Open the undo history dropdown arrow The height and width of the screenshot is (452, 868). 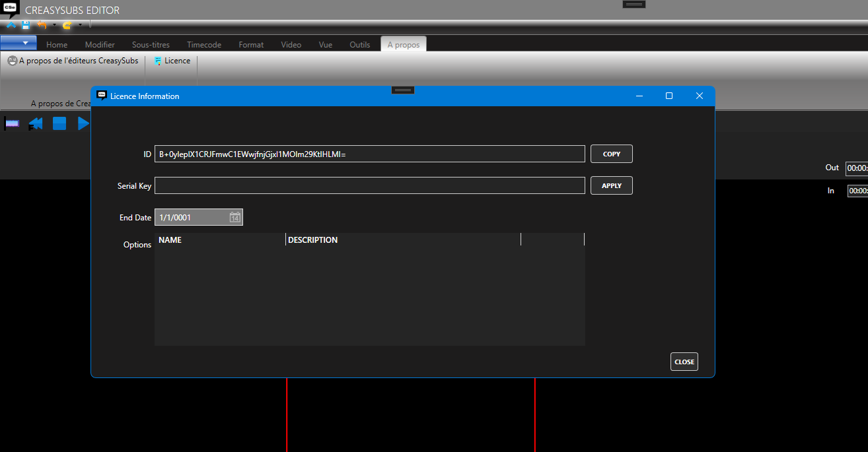pos(54,25)
